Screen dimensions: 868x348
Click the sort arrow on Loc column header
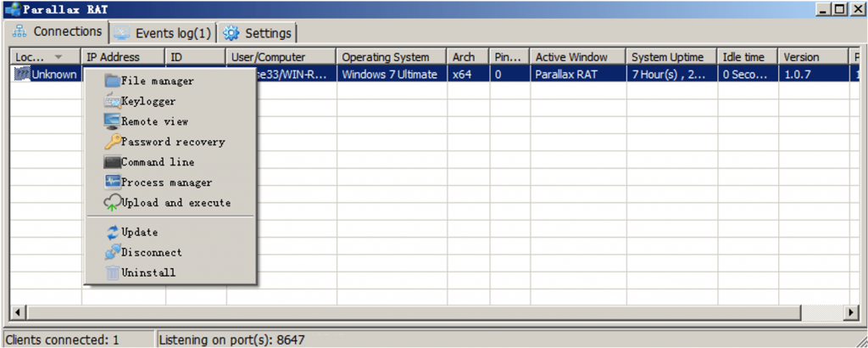[x=58, y=57]
